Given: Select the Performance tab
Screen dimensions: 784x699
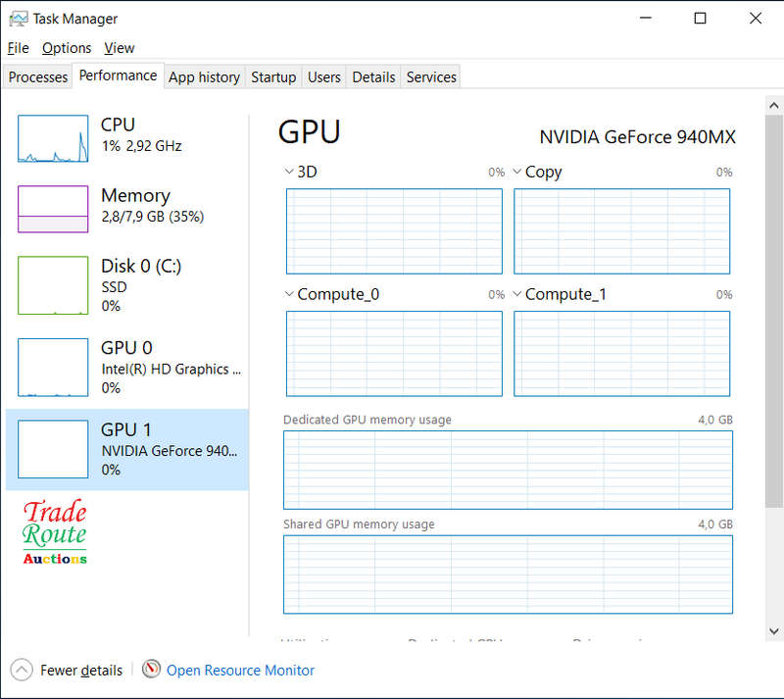Looking at the screenshot, I should click(x=118, y=75).
